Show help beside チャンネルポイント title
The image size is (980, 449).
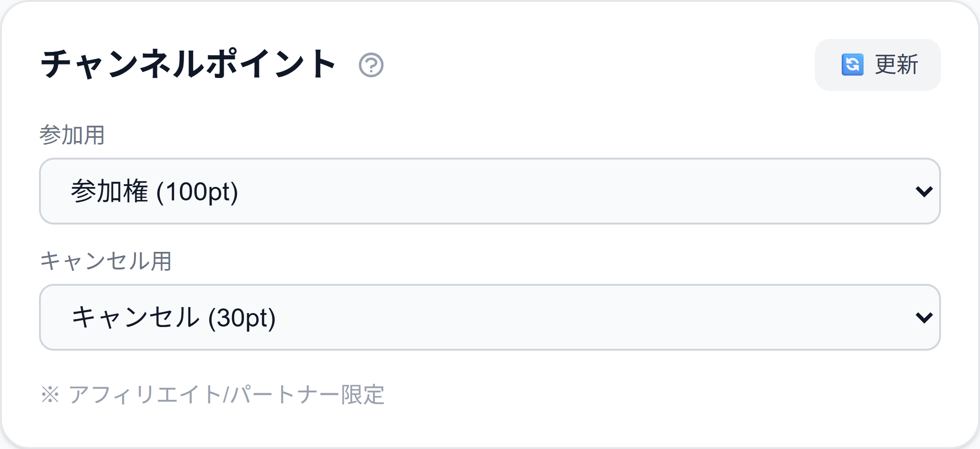(371, 65)
